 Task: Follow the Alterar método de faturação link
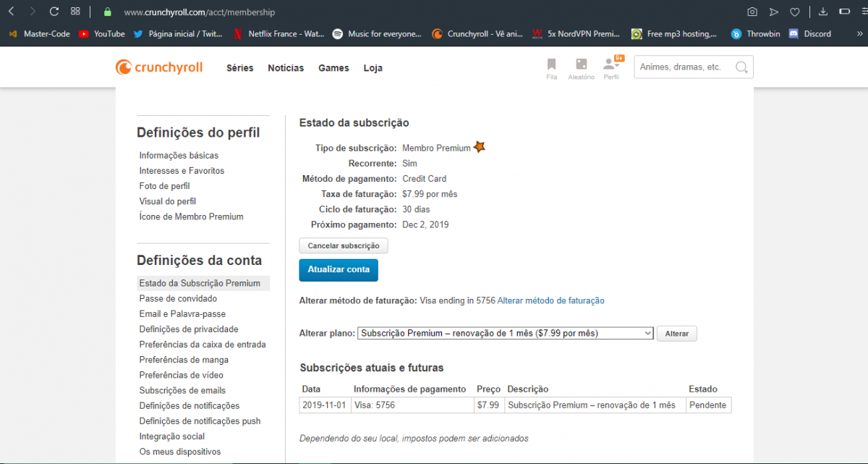[x=550, y=300]
